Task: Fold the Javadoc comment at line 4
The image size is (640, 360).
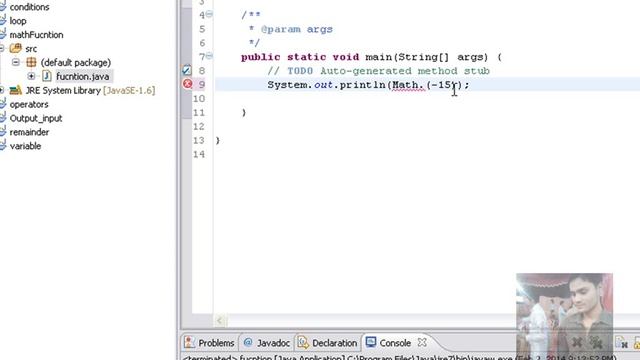Action: 209,14
